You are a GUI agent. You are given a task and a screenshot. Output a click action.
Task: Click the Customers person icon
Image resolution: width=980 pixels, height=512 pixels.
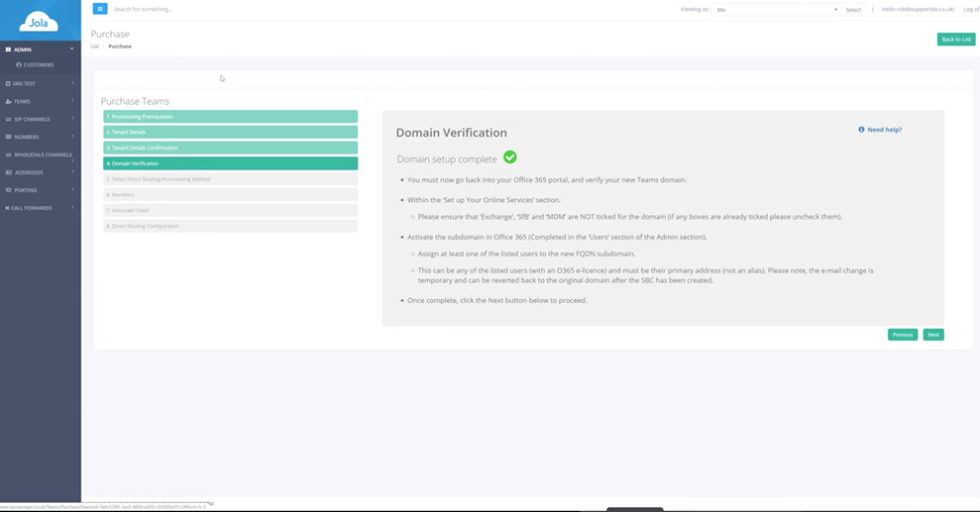point(19,65)
